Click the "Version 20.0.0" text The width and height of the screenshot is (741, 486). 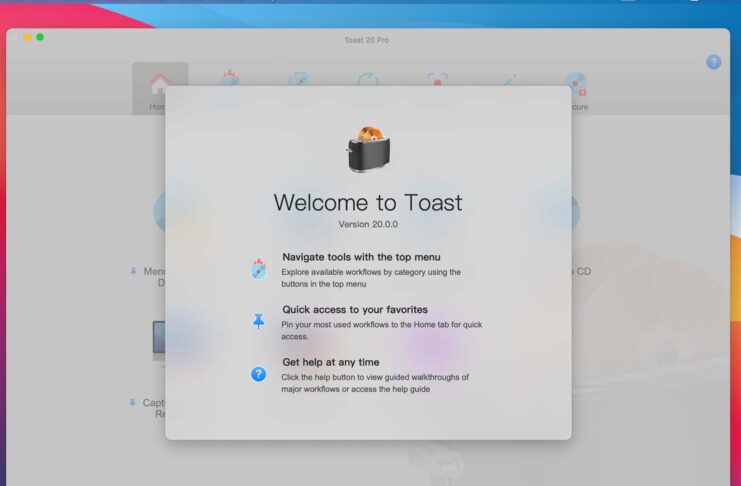click(368, 224)
